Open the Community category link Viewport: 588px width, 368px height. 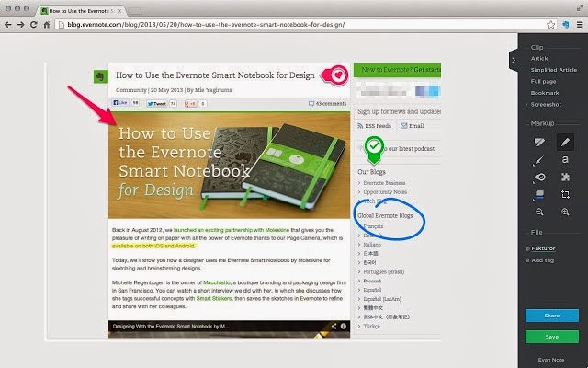point(130,90)
